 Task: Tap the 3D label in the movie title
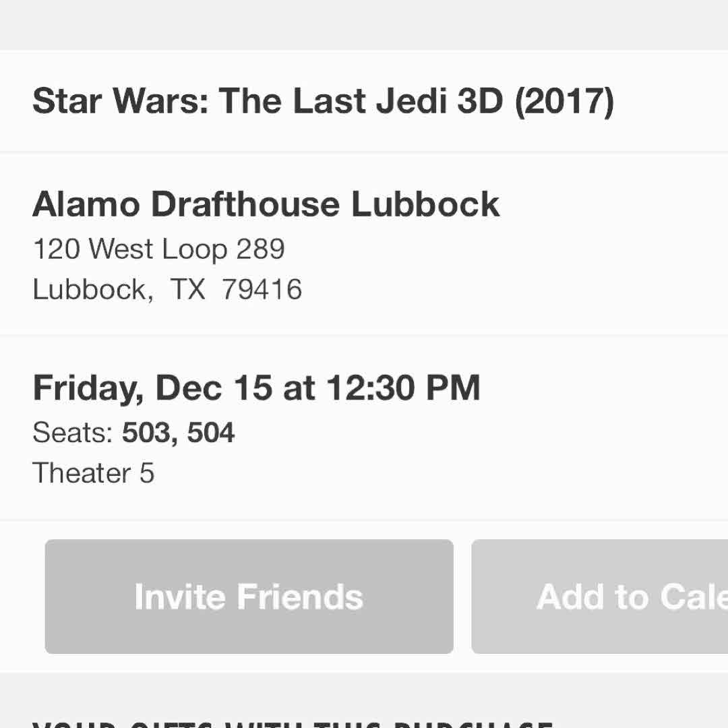click(480, 101)
